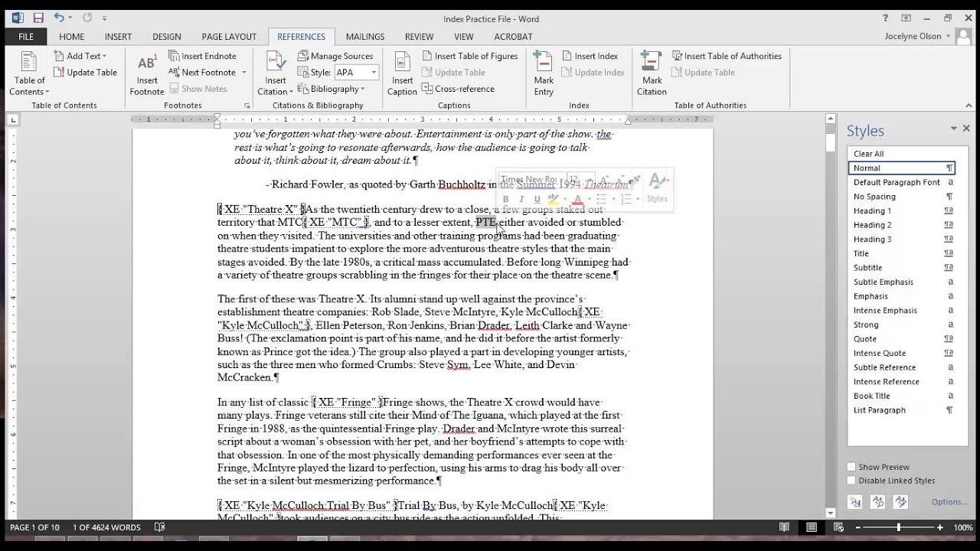
Task: Go to Next Footnote
Action: point(201,73)
